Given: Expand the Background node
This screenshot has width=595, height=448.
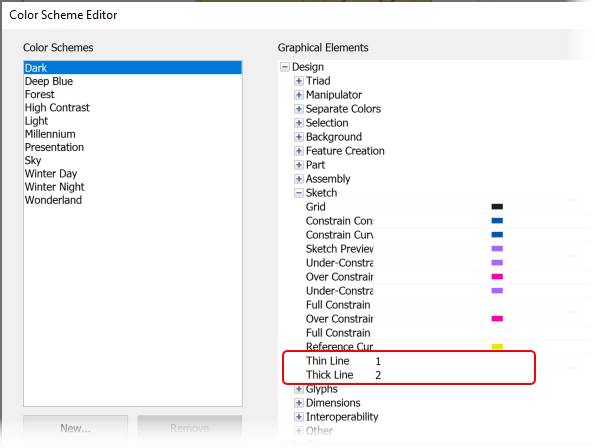Looking at the screenshot, I should pyautogui.click(x=299, y=137).
